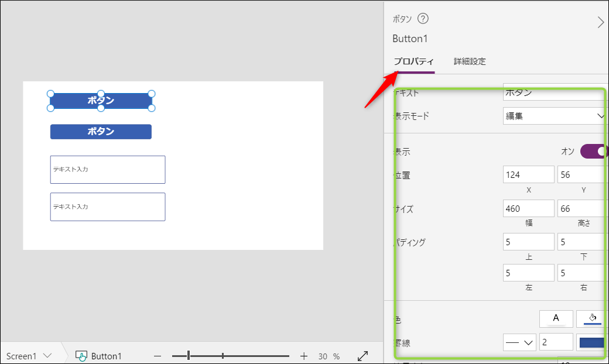Click the top-left resize handle of selected button
This screenshot has width=609, height=364.
[x=50, y=94]
